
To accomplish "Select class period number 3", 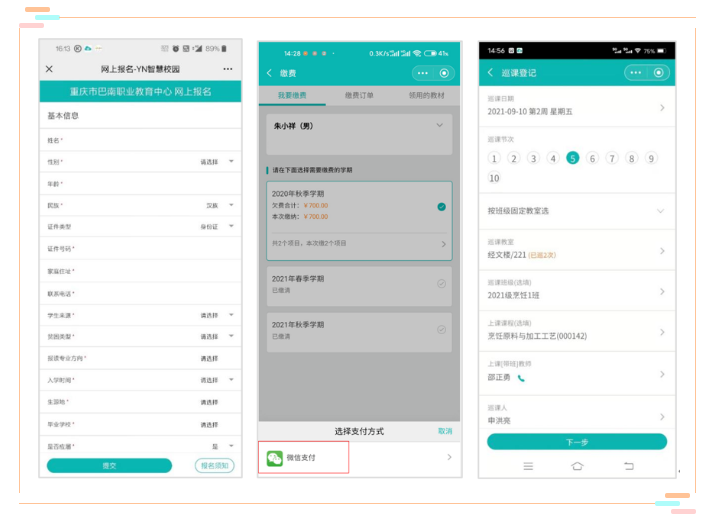I will pos(533,158).
